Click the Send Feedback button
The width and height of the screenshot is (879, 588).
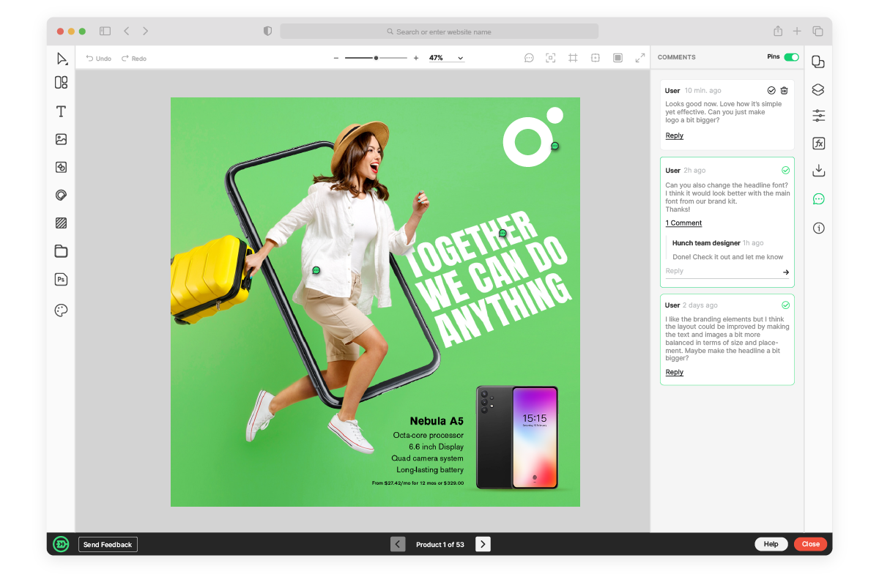tap(108, 545)
